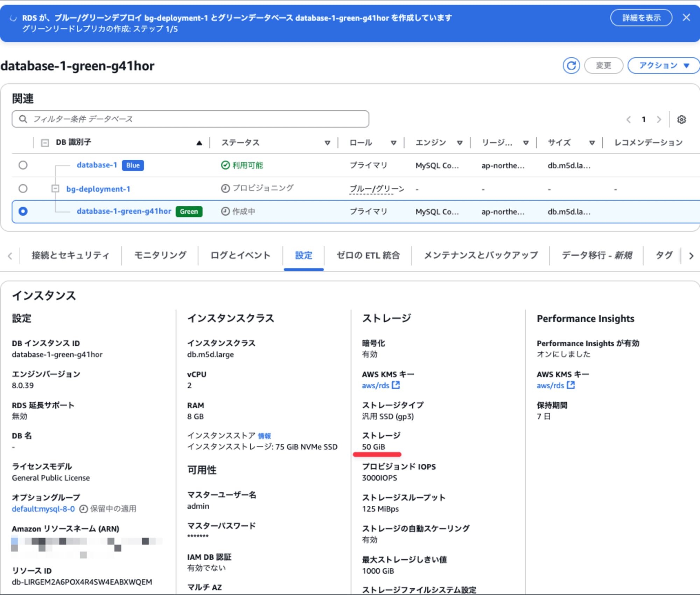Screen dimensions: 700x595
Task: Sort the エンジン column
Action: 460,143
